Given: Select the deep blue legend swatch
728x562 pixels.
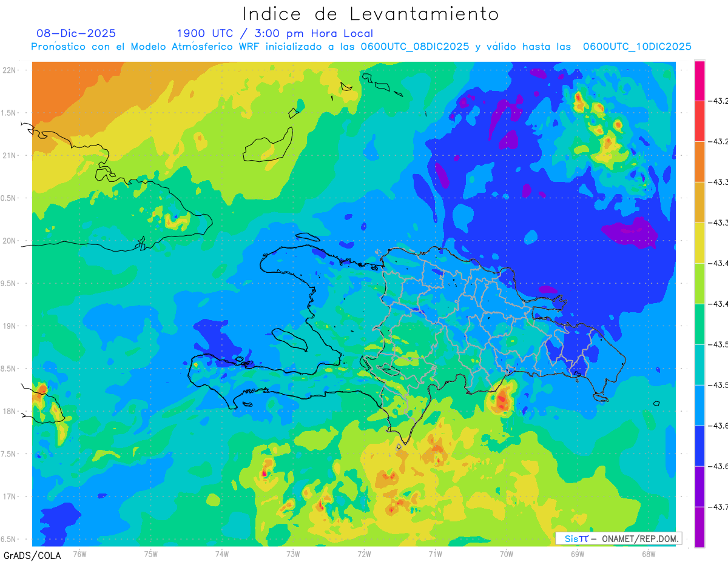Looking at the screenshot, I should coord(699,446).
